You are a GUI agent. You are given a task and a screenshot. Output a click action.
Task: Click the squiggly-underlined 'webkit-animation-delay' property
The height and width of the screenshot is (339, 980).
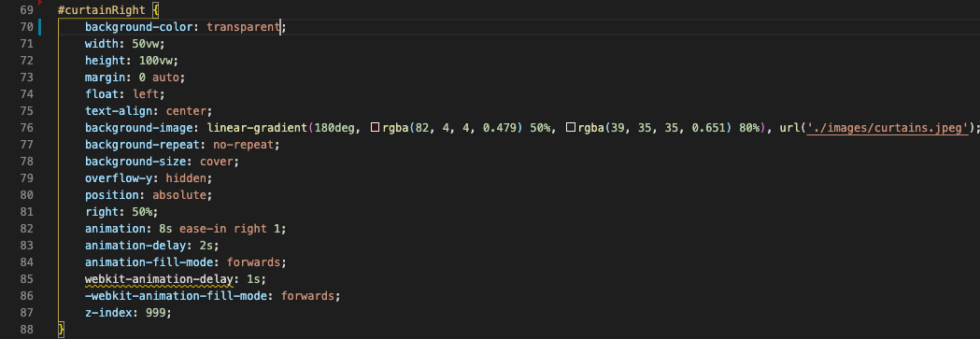click(x=159, y=279)
